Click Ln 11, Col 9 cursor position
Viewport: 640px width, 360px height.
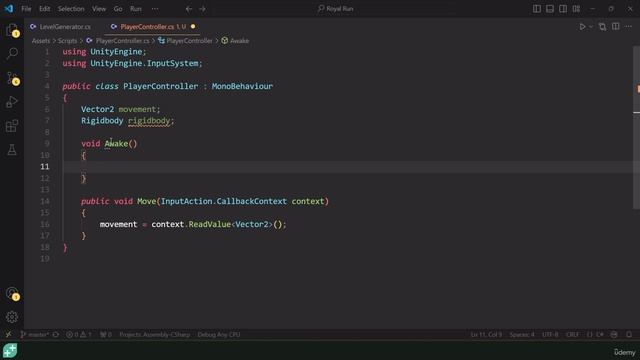click(486, 334)
